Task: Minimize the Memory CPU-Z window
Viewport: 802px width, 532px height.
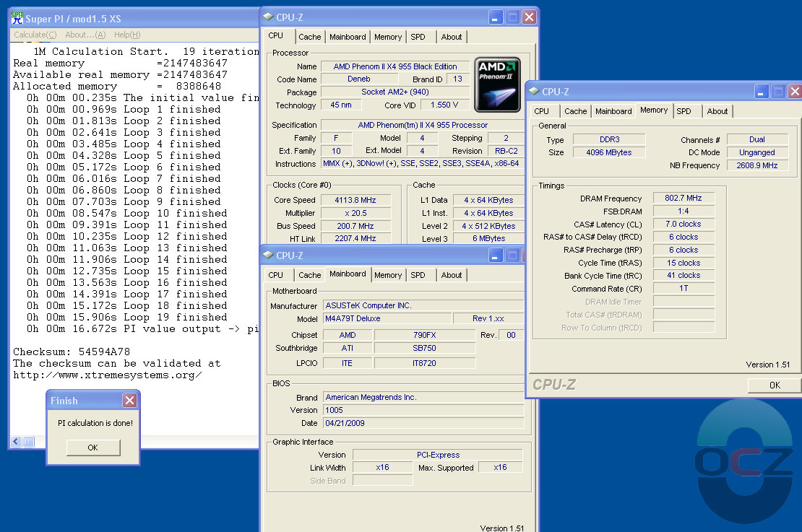Action: (x=761, y=92)
